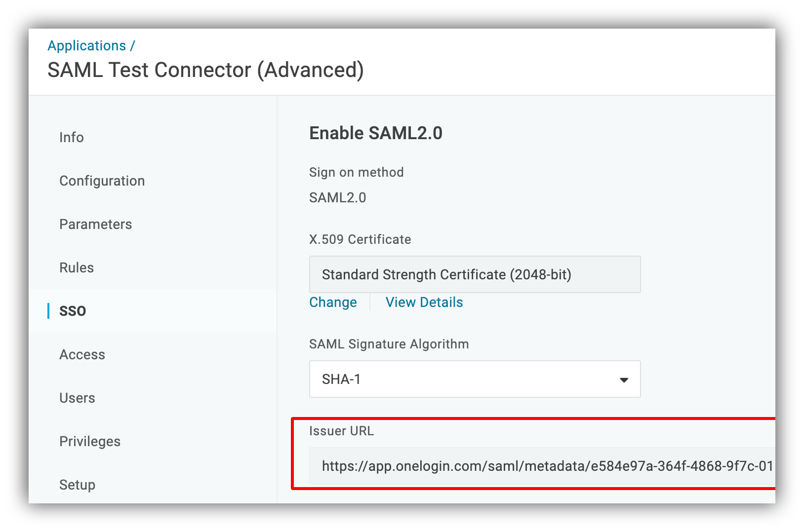Click the Issuer URL field
Viewport: 804px width, 532px height.
click(542, 466)
